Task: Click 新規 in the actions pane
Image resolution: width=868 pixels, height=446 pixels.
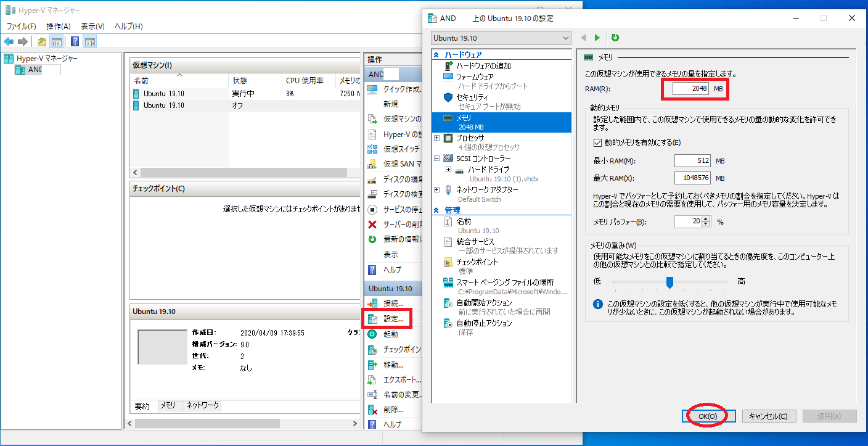Action: tap(391, 104)
